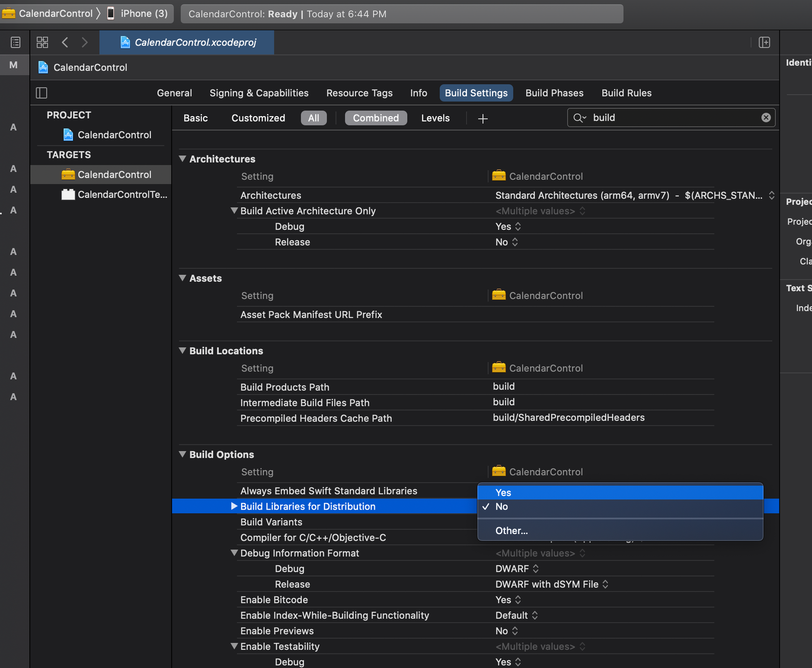Screen dimensions: 812x668
Task: Show All build settings
Action: pos(314,118)
